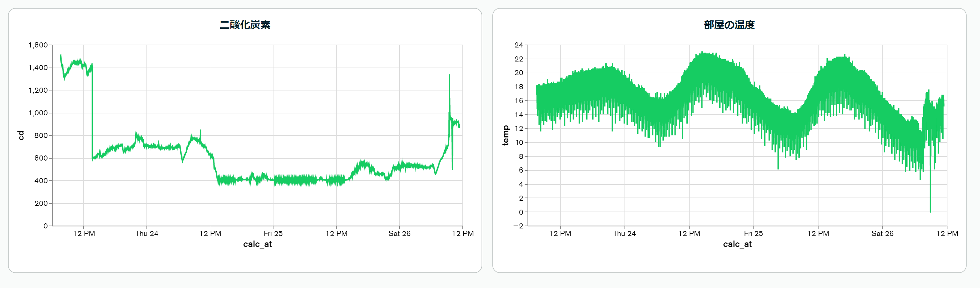The height and width of the screenshot is (288, 980).
Task: Select Sat 26 tick on 部屋の温度 chart
Action: point(882,233)
